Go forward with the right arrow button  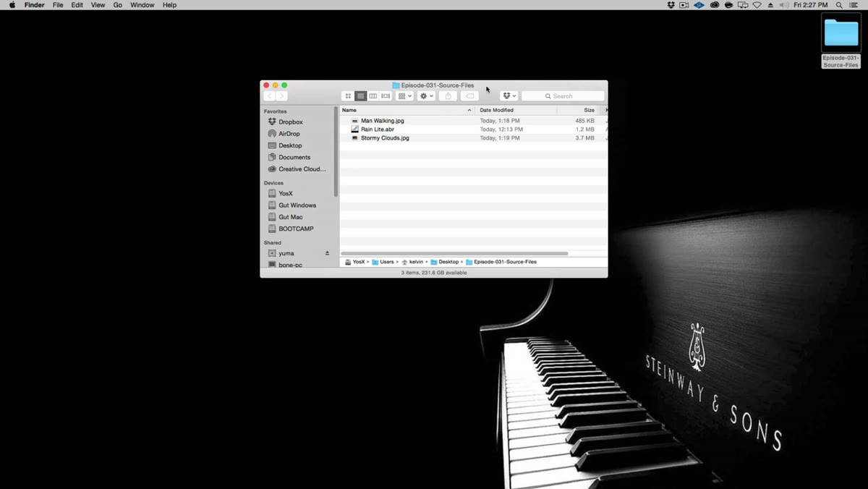tap(281, 96)
